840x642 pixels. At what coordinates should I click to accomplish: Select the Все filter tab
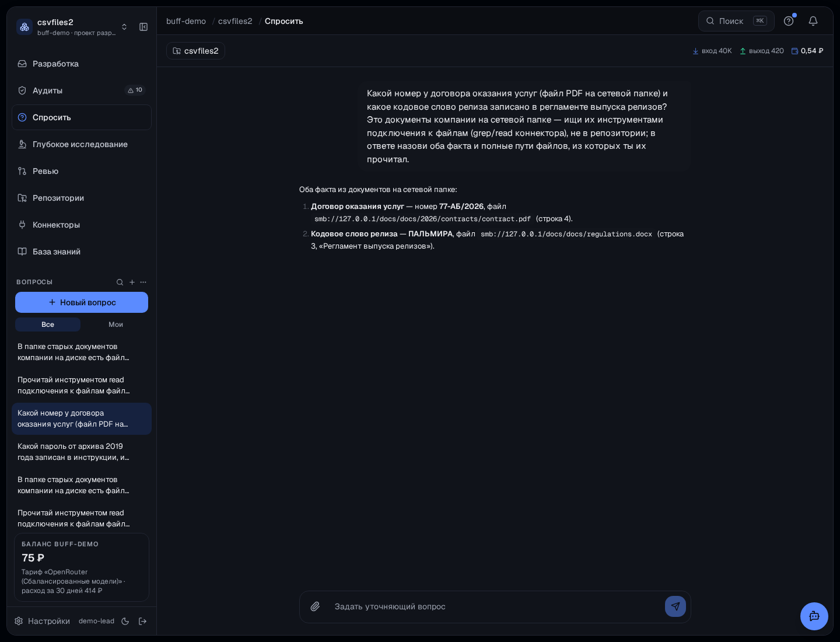[x=48, y=325]
